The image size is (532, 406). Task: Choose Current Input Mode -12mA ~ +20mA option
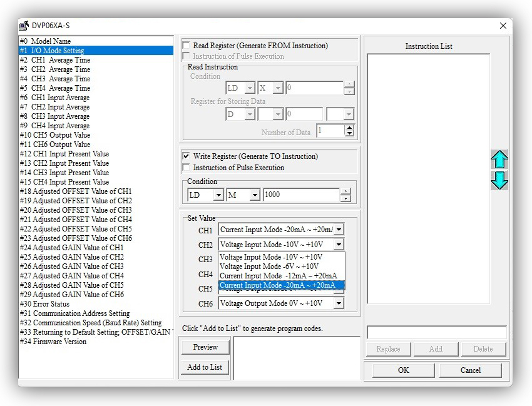coord(279,276)
